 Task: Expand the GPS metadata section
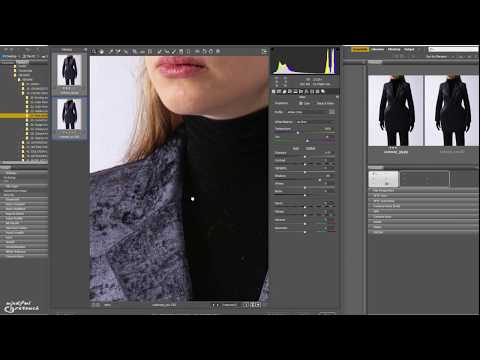pos(423,211)
